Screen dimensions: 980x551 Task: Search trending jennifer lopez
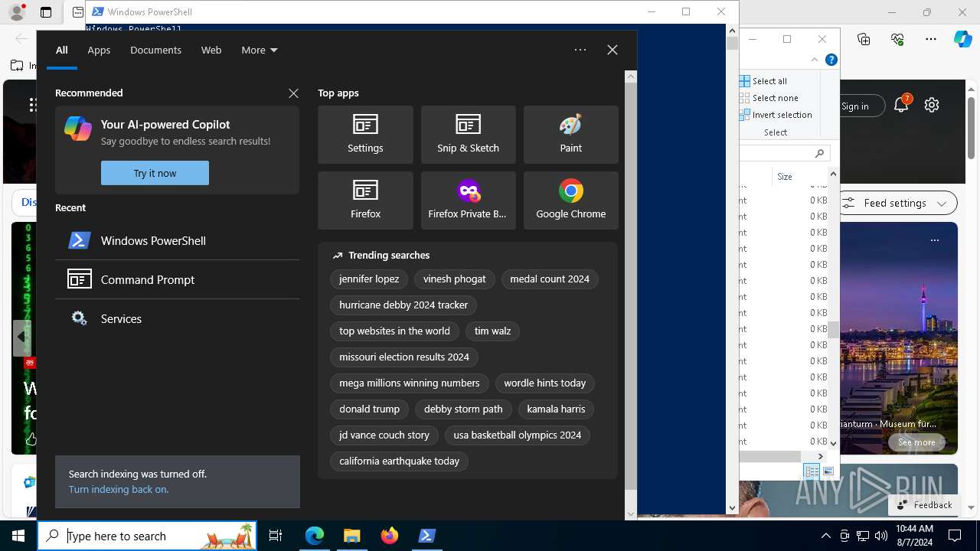tap(369, 279)
